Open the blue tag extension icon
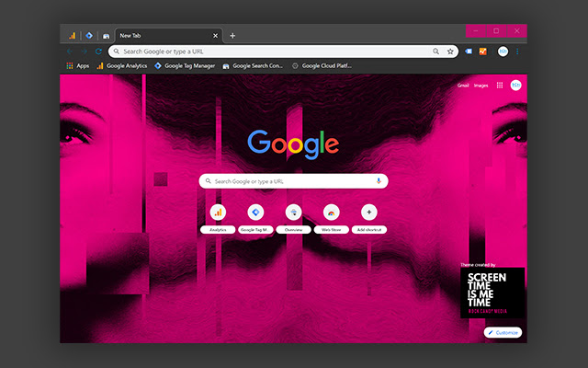 469,52
